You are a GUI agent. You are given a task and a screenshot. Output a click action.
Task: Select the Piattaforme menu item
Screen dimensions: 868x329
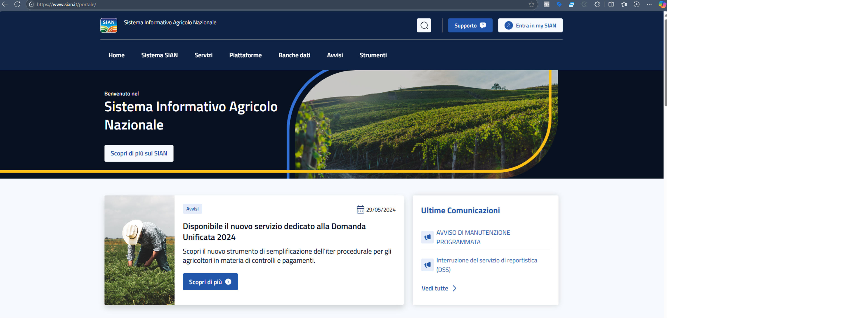pyautogui.click(x=245, y=55)
